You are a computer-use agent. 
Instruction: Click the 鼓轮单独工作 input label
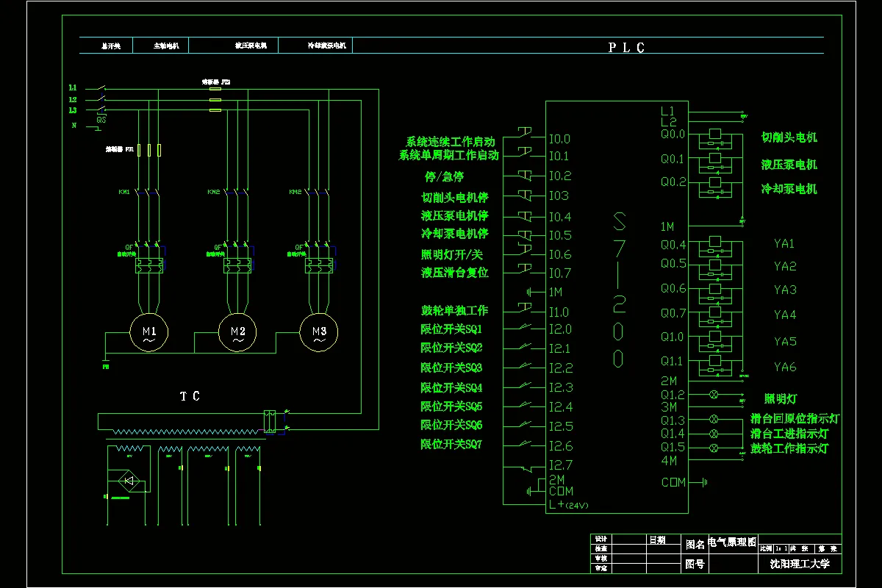point(454,311)
